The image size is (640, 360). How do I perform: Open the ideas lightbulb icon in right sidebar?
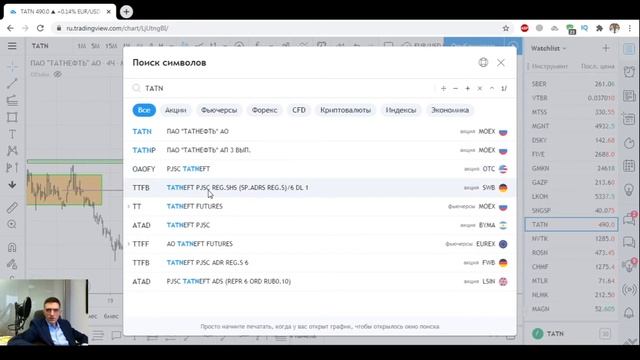click(629, 189)
